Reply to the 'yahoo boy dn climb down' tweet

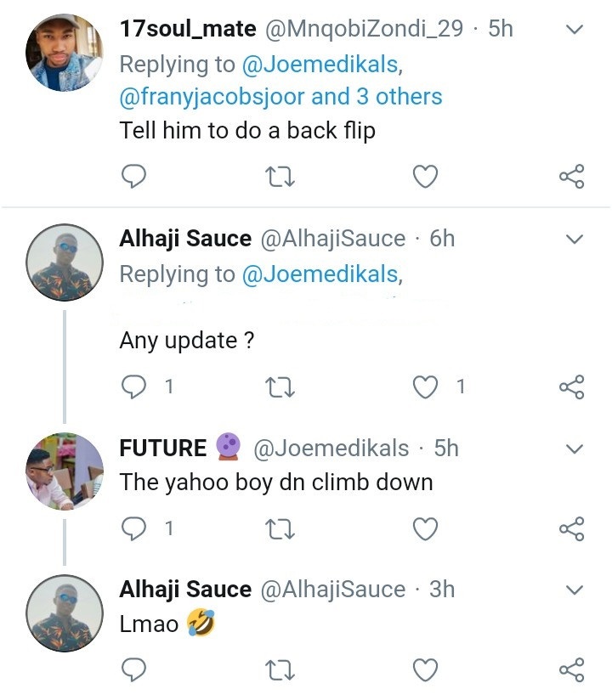[134, 528]
